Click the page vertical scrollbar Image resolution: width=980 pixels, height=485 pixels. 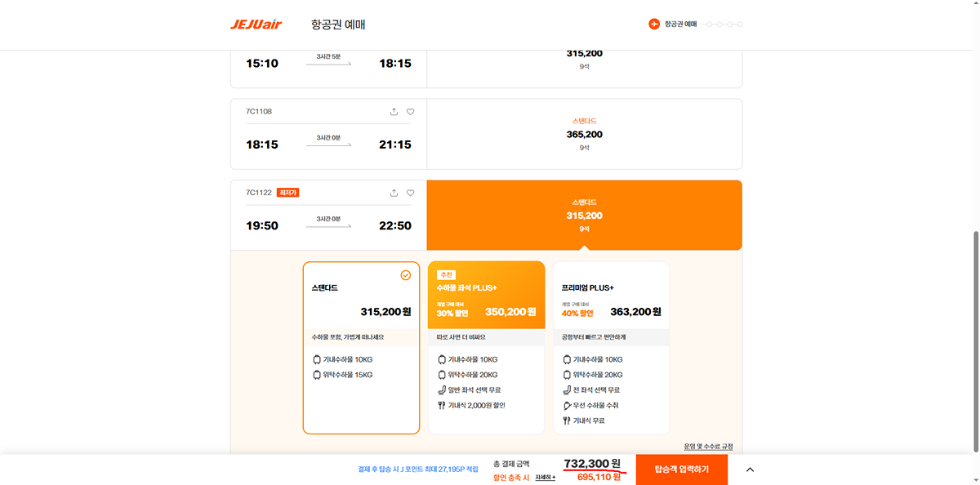point(975,341)
